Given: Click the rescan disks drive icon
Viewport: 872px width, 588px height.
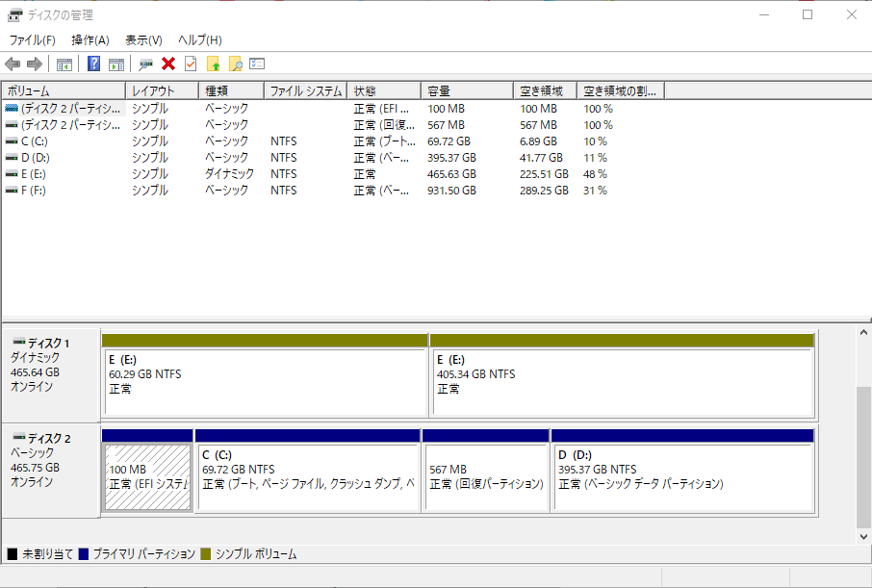Looking at the screenshot, I should (x=145, y=64).
